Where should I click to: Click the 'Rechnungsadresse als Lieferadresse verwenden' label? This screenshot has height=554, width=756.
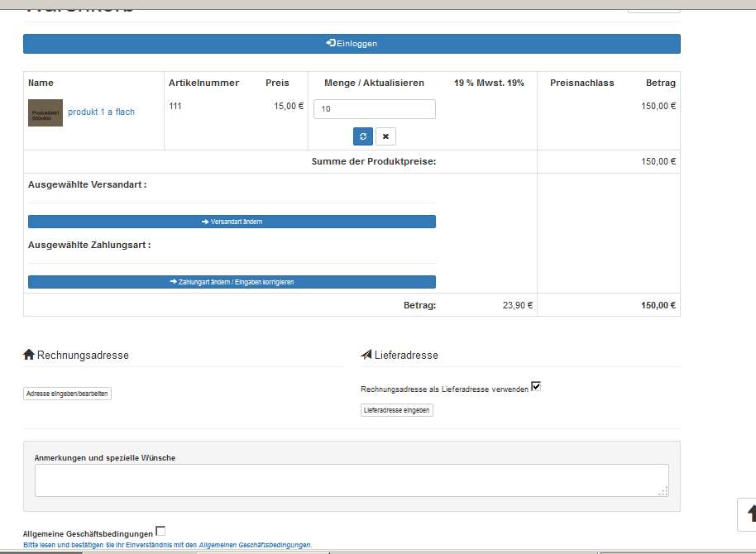pyautogui.click(x=444, y=389)
